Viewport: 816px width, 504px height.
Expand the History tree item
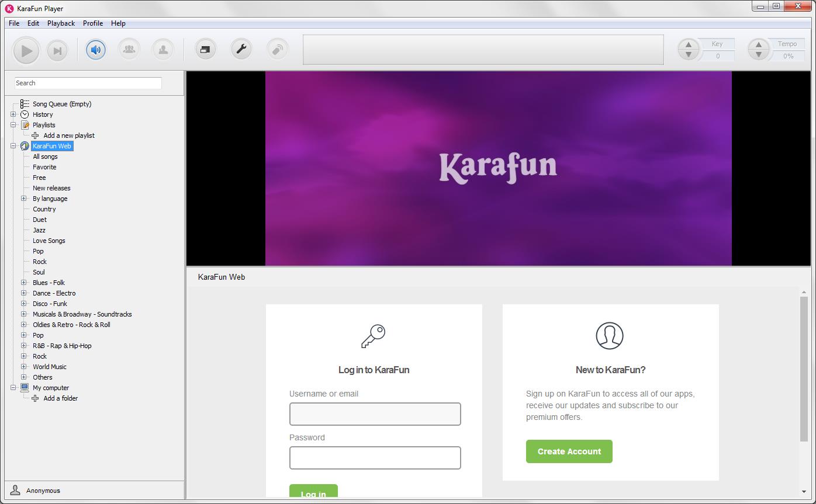[x=13, y=114]
